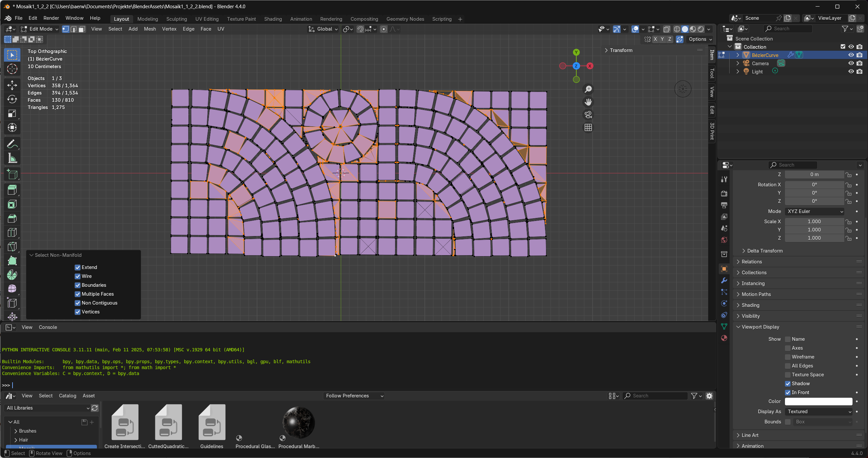Toggle camera view viewport button
The image size is (868, 458).
[588, 115]
